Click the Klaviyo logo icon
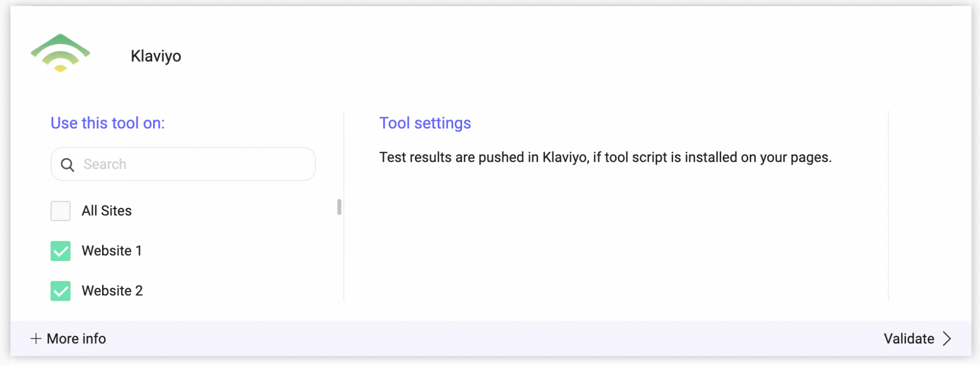The image size is (980, 365). [60, 53]
